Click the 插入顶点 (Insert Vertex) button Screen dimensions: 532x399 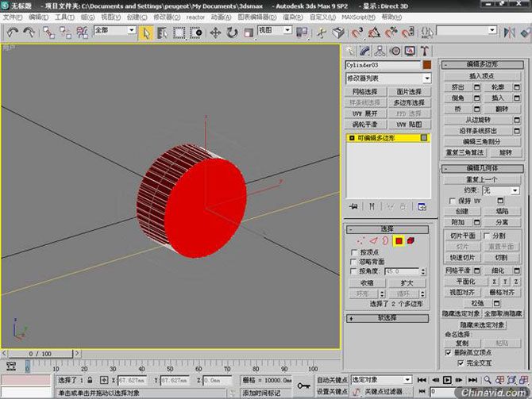pyautogui.click(x=481, y=75)
